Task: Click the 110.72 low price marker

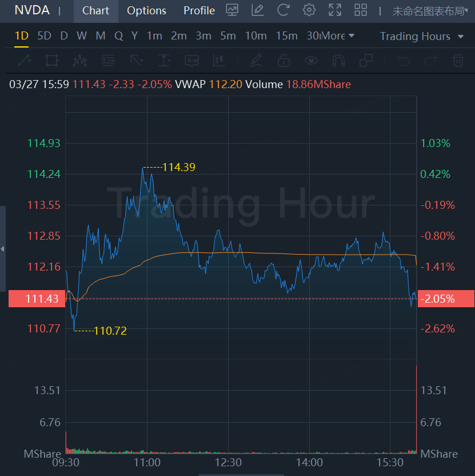Action: click(110, 331)
